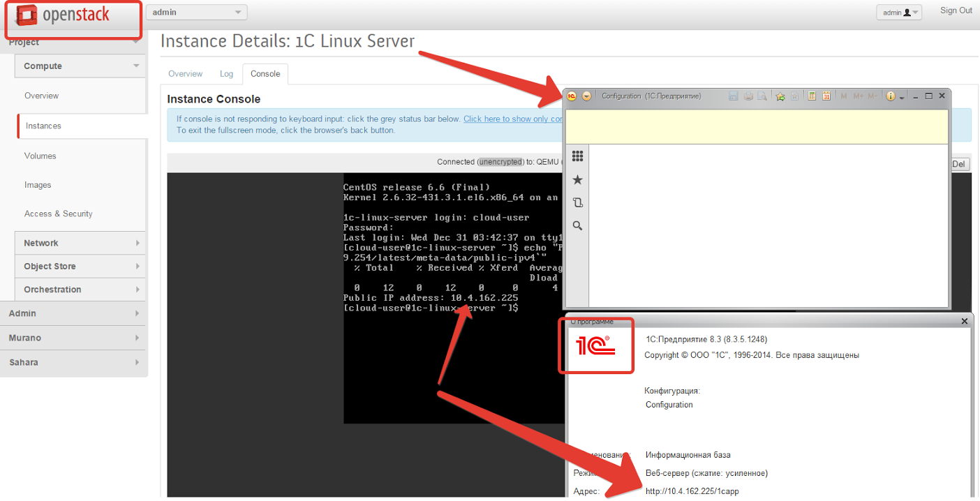Expand the Object Store section
Screen dimensions: 980x501
(80, 266)
